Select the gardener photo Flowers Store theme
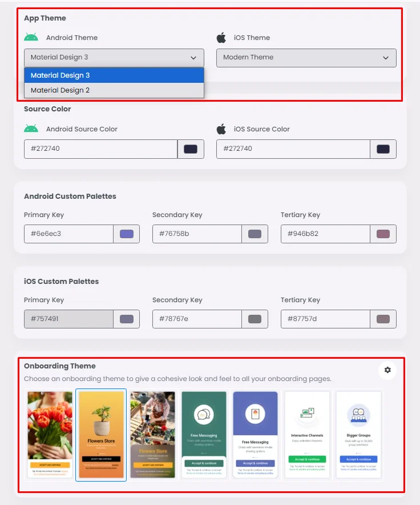 pos(152,435)
